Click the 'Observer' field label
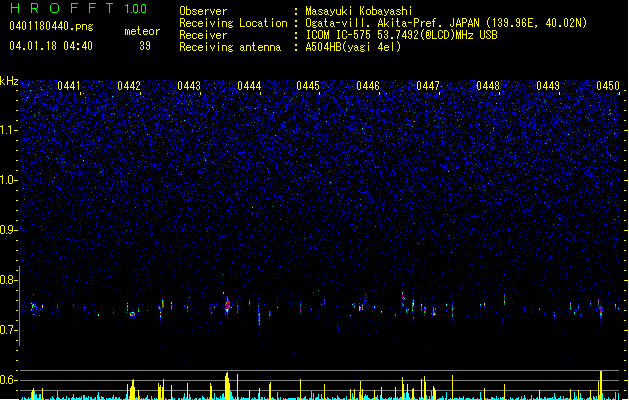The height and width of the screenshot is (400, 629). 203,11
